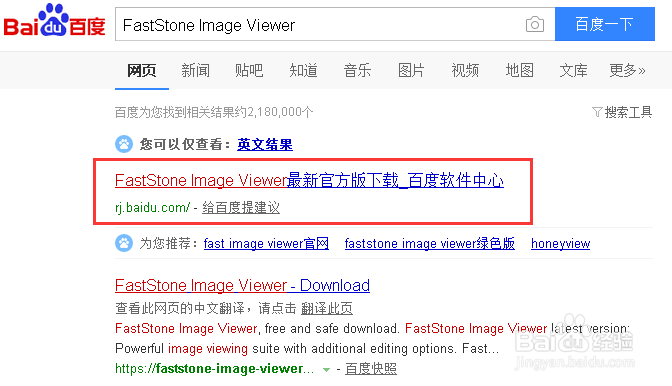Viewport: 672px width, 386px height.
Task: Expand the 更多» menu
Action: click(x=627, y=70)
